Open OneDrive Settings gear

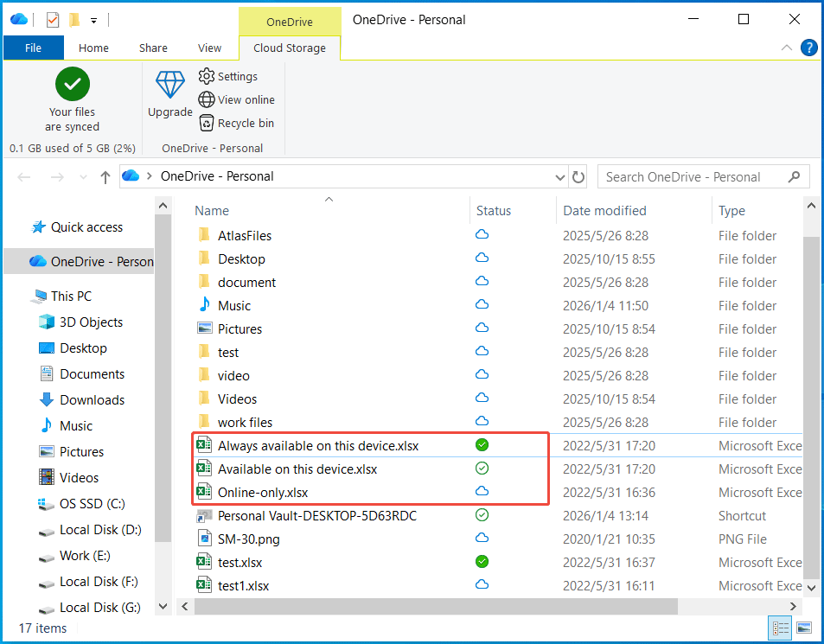[x=207, y=76]
